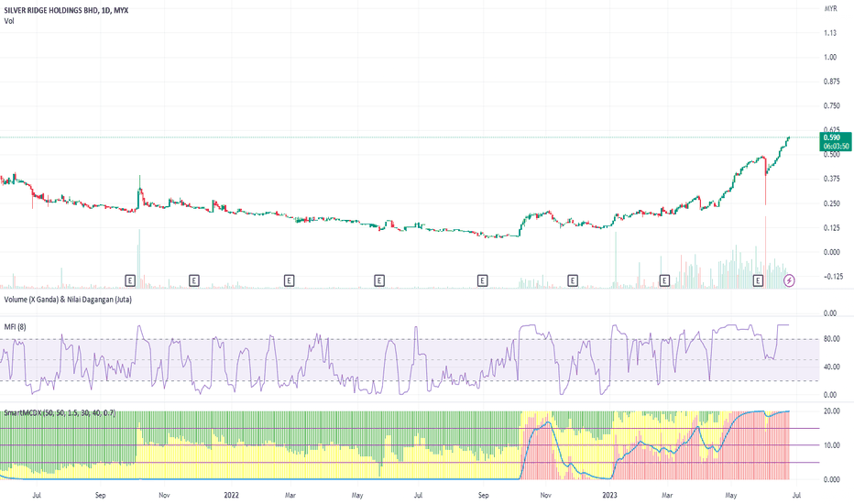Screen dimensions: 854x504
Task: Click the 0.750 price axis value
Action: click(x=832, y=105)
